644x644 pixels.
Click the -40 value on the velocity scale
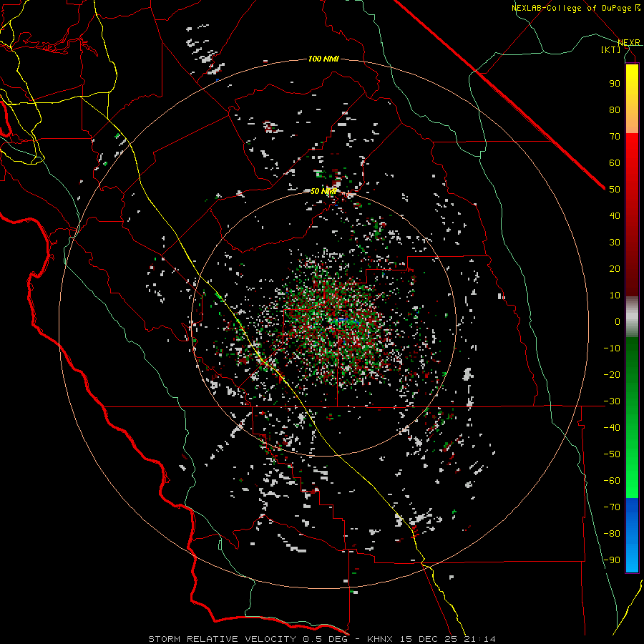(x=612, y=428)
